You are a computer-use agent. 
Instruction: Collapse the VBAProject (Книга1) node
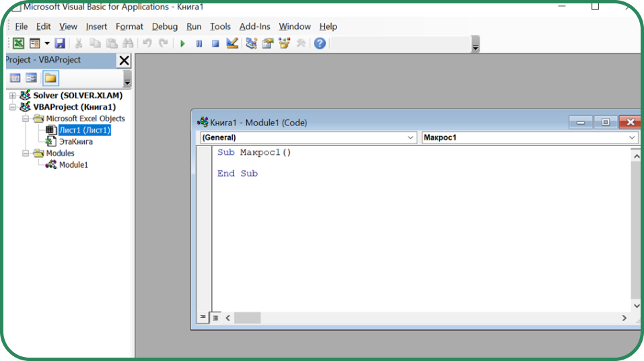pos(13,107)
